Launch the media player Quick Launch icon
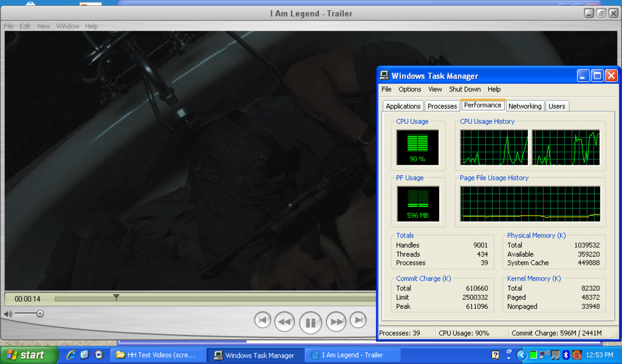This screenshot has width=622, height=364. click(x=99, y=355)
